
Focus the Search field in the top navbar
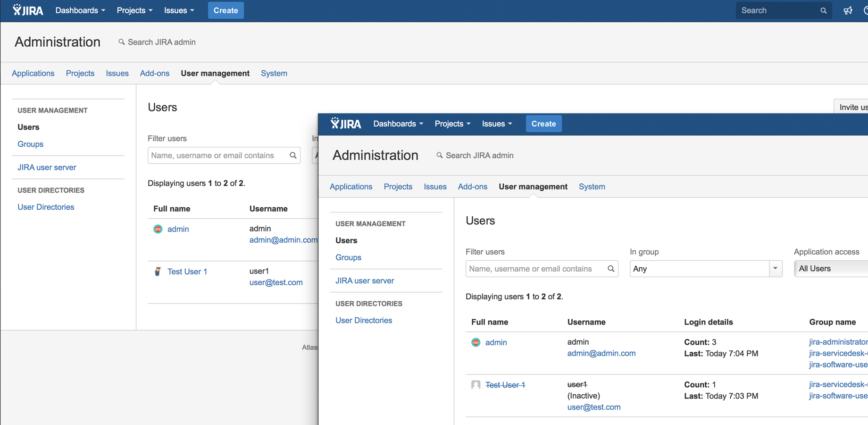coord(783,10)
